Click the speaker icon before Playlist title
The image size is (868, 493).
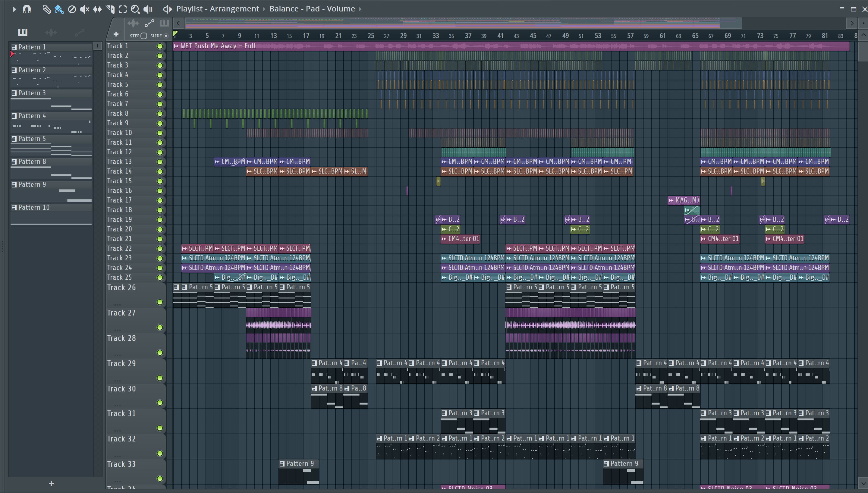pos(167,9)
